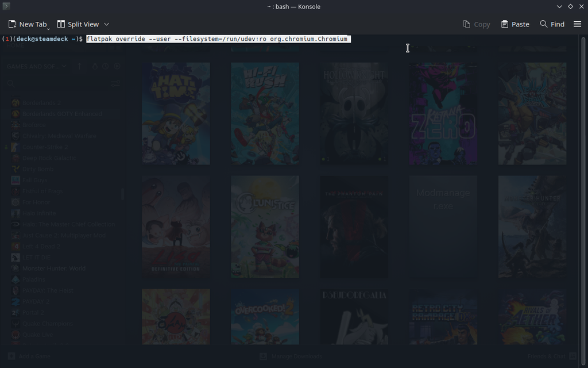Open the Konsole hamburger menu
The image size is (588, 368).
point(577,24)
